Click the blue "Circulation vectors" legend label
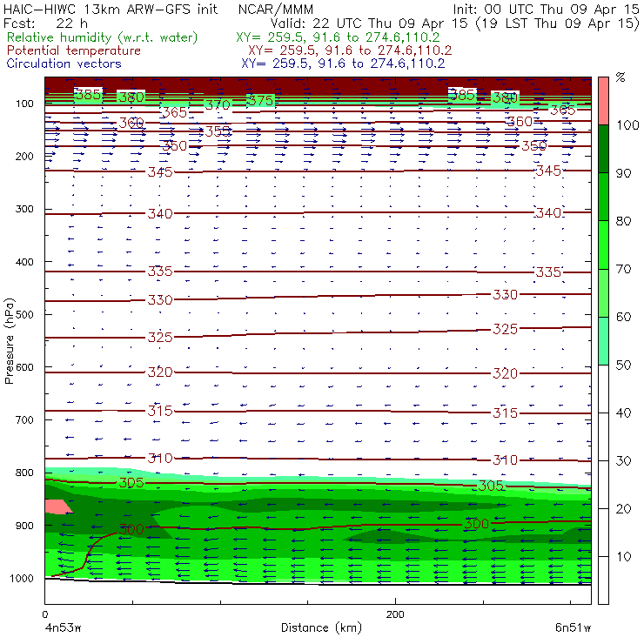The width and height of the screenshot is (644, 644). click(x=64, y=64)
